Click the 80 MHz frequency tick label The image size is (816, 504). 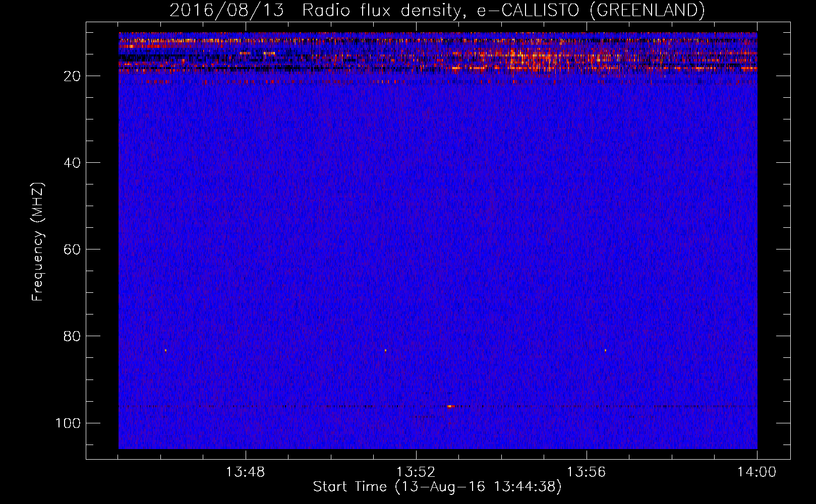coord(72,336)
